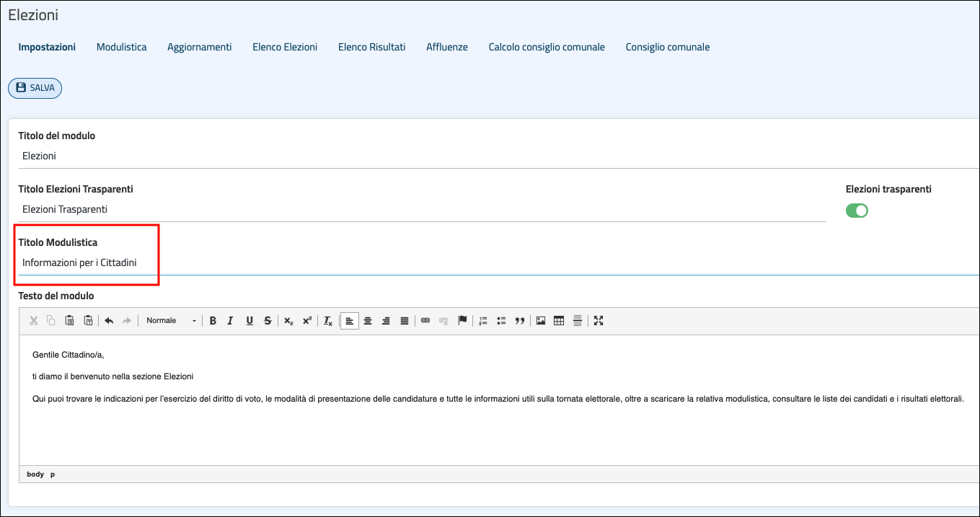
Task: Insert an anchor with the flag icon
Action: [x=462, y=321]
